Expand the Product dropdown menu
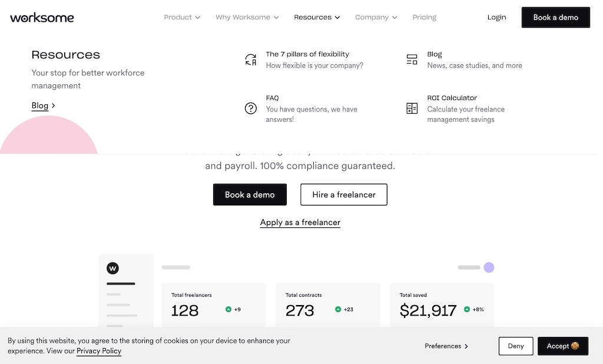 182,17
